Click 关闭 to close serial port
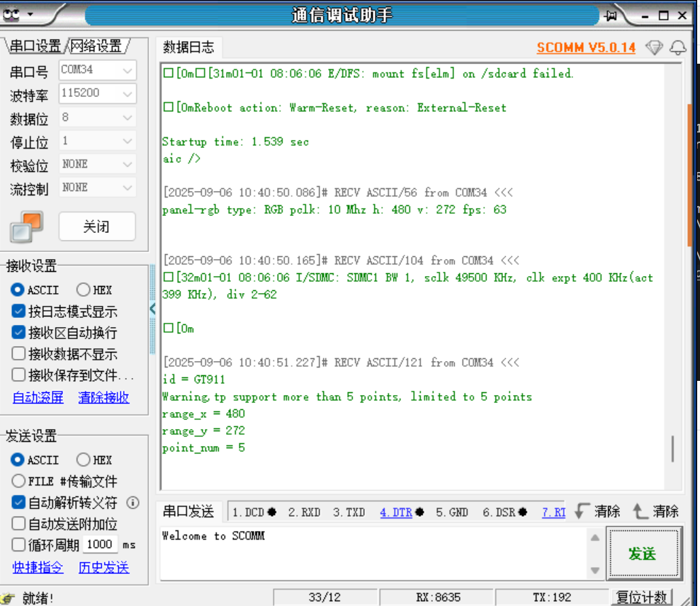Image resolution: width=700 pixels, height=606 pixels. click(x=97, y=227)
